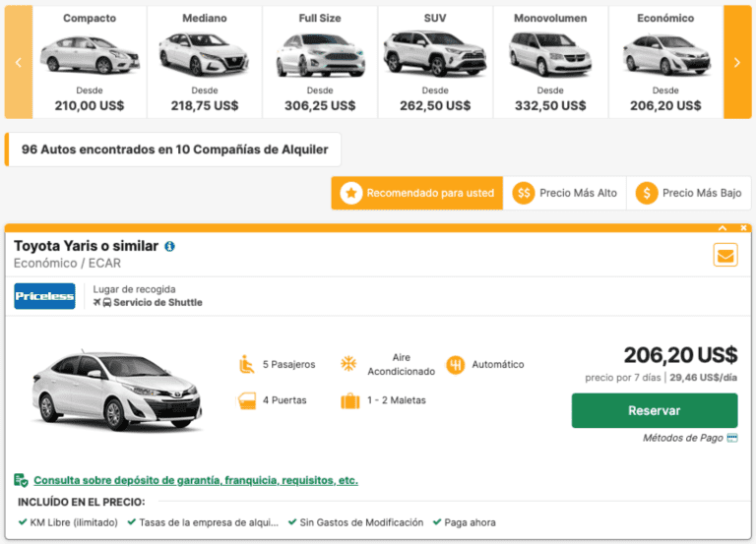The image size is (756, 544).
Task: Click the info icon beside Toyota Yaris title
Action: click(170, 246)
